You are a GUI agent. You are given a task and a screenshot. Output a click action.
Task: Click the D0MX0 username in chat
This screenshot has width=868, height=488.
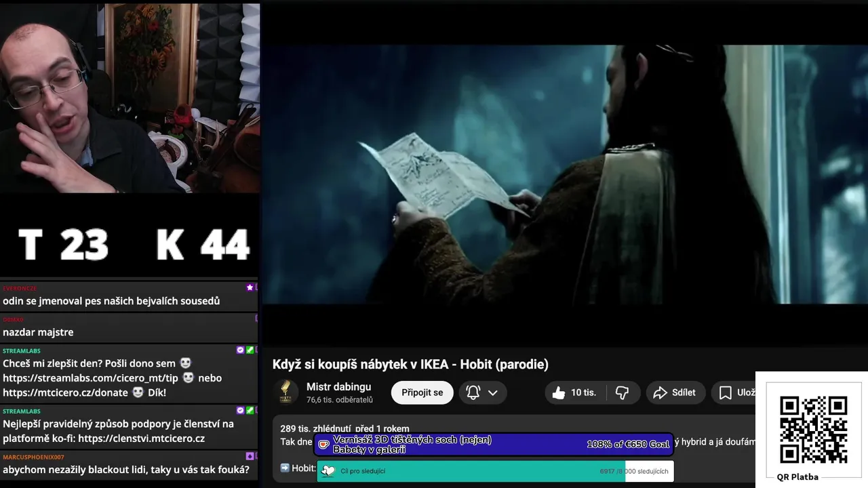[x=13, y=319]
